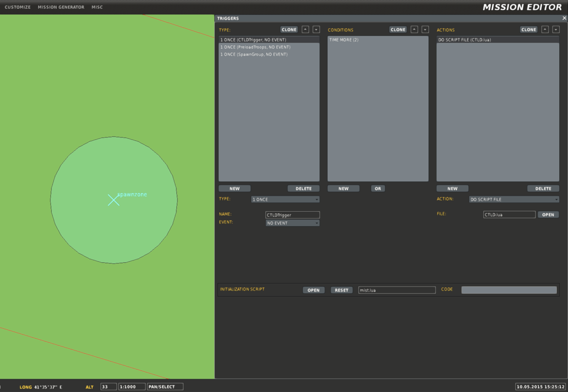Expand the Event dropdown set to NO EVENT
Viewport: 568px width, 392px height.
292,223
